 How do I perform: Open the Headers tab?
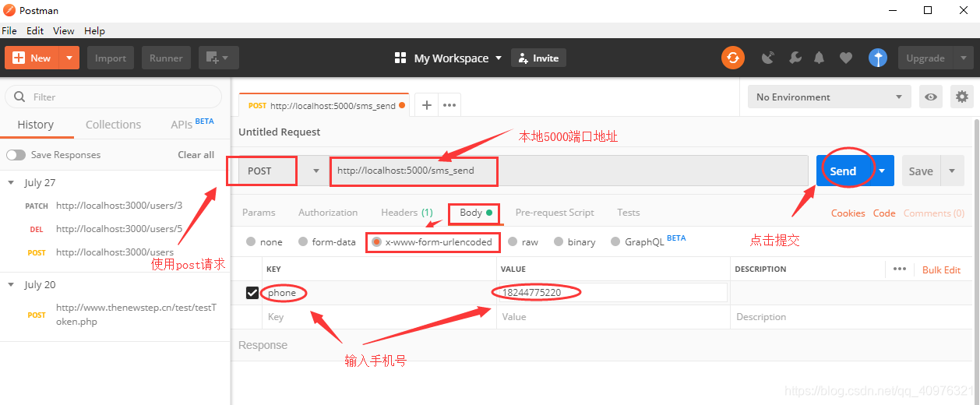pos(407,212)
